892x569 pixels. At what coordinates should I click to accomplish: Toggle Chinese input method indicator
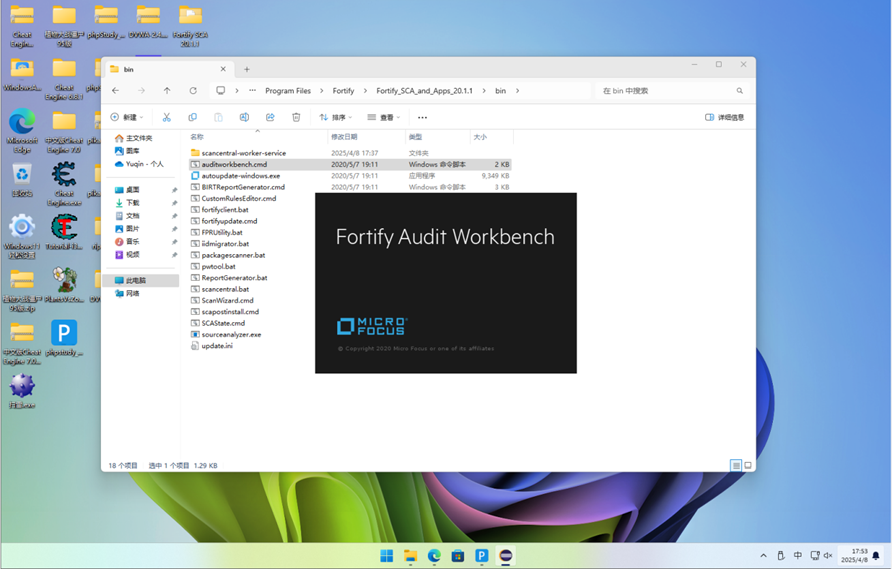798,555
